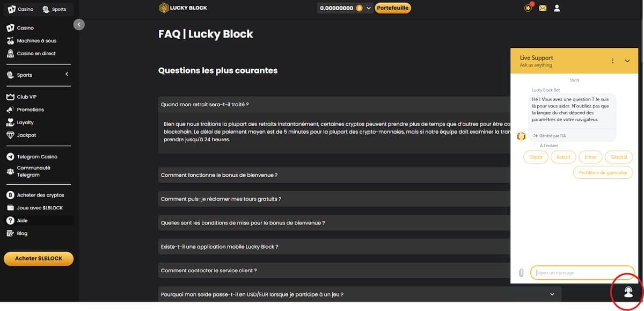The width and height of the screenshot is (644, 311).
Task: Collapse the Sports menu chevron
Action: pos(67,74)
